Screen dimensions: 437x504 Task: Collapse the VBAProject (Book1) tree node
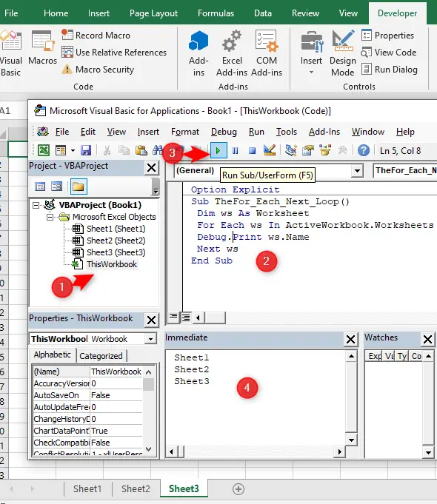[x=36, y=205]
